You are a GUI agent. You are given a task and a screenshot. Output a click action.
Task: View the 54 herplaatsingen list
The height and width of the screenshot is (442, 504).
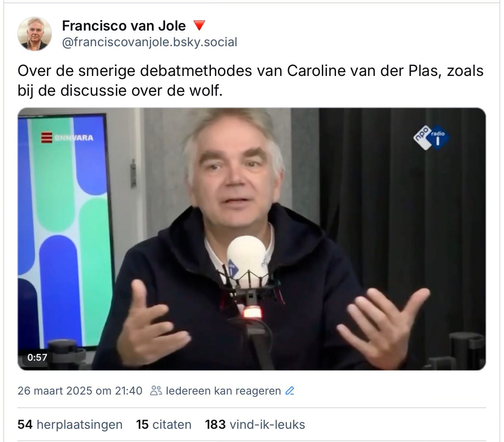coord(70,424)
